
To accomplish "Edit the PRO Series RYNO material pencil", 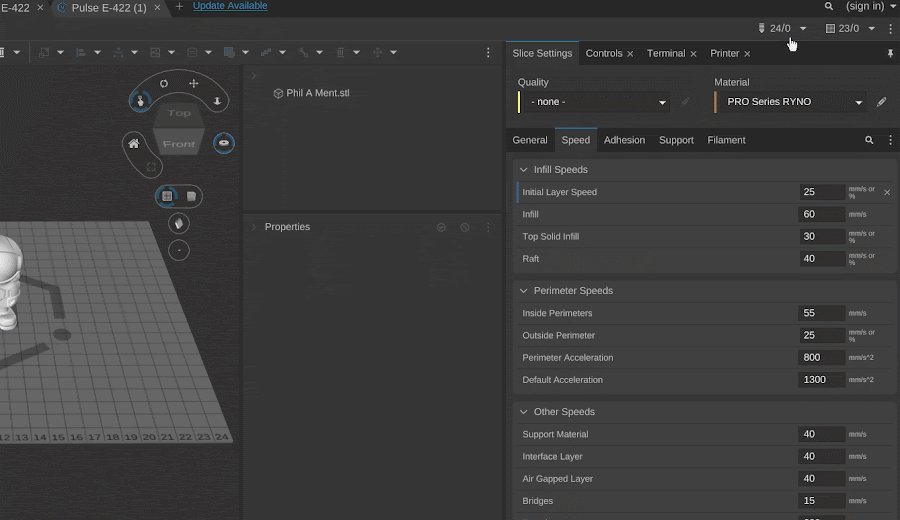I will click(881, 102).
